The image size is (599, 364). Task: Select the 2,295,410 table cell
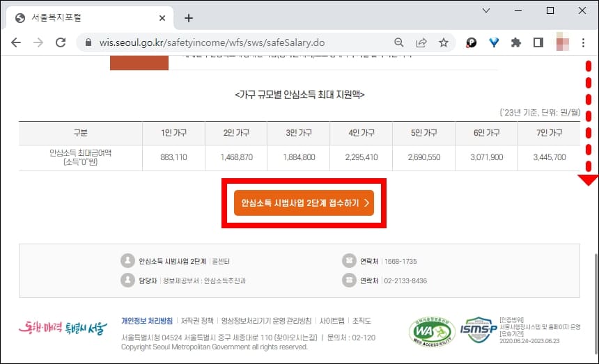coord(361,157)
